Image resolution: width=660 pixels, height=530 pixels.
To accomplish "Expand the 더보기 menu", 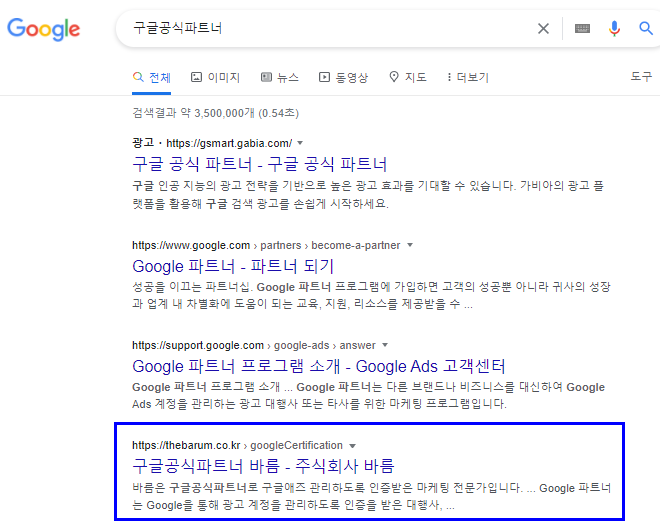I will pyautogui.click(x=468, y=77).
